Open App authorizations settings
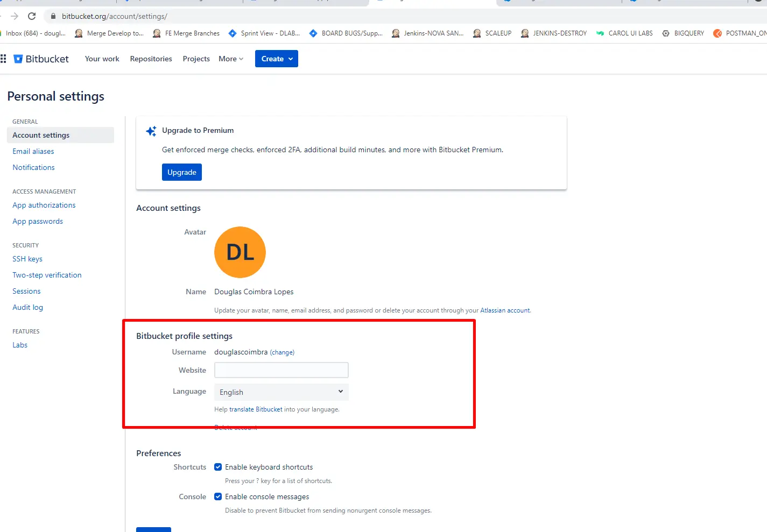 coord(44,205)
